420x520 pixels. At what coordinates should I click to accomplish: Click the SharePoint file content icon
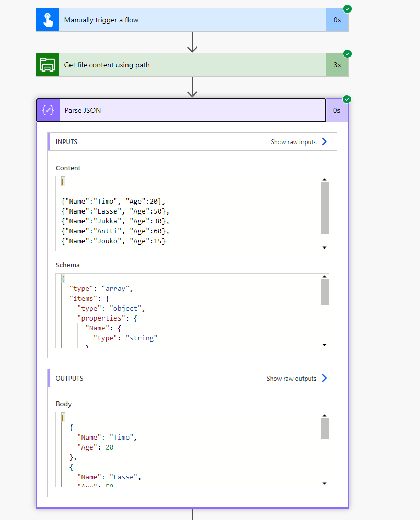click(48, 65)
